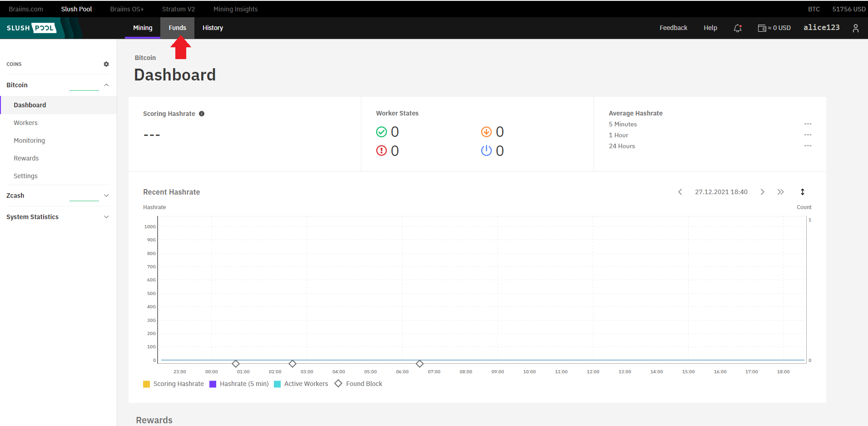Toggle Active Workers cyan legend swatch
This screenshot has height=426, width=868.
pyautogui.click(x=277, y=384)
